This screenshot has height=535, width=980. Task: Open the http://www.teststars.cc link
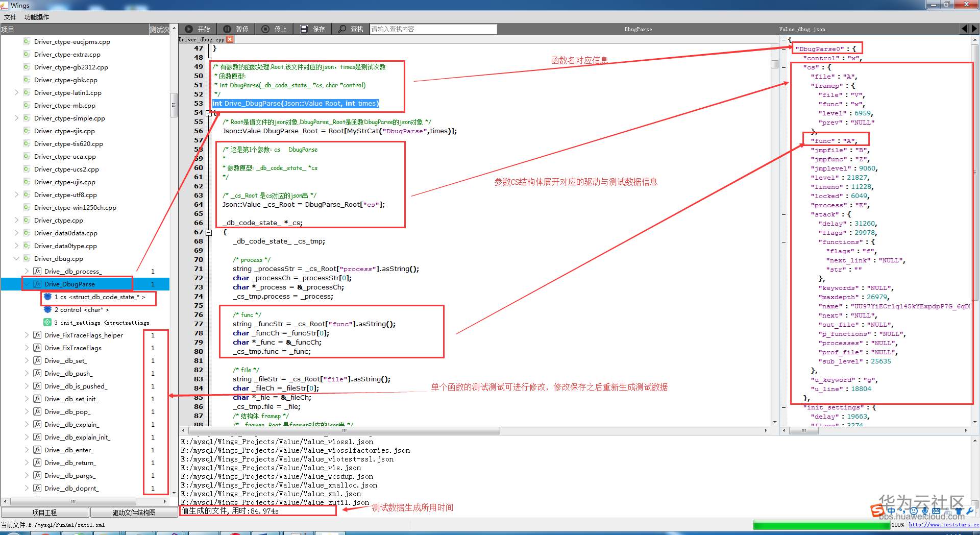tap(943, 524)
